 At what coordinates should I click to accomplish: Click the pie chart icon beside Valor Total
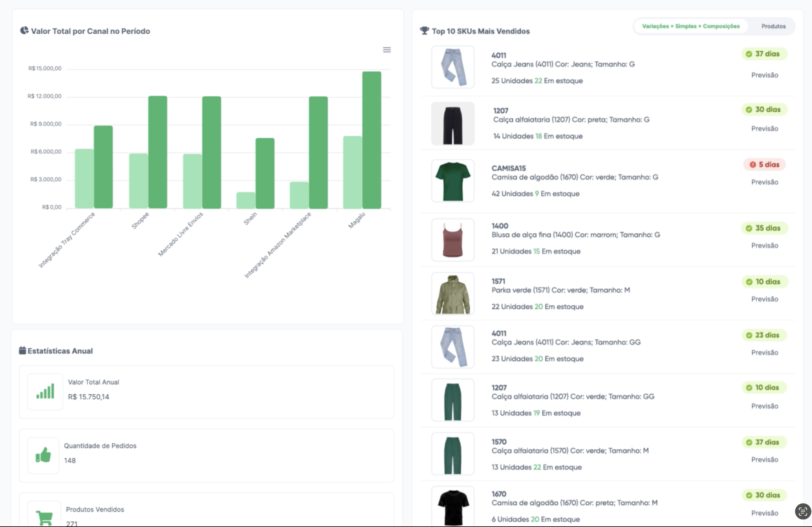pos(24,31)
